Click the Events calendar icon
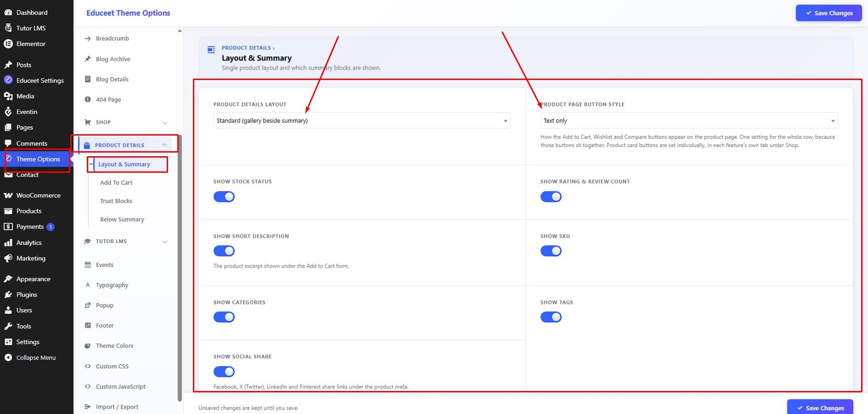The height and width of the screenshot is (414, 868). (x=88, y=265)
